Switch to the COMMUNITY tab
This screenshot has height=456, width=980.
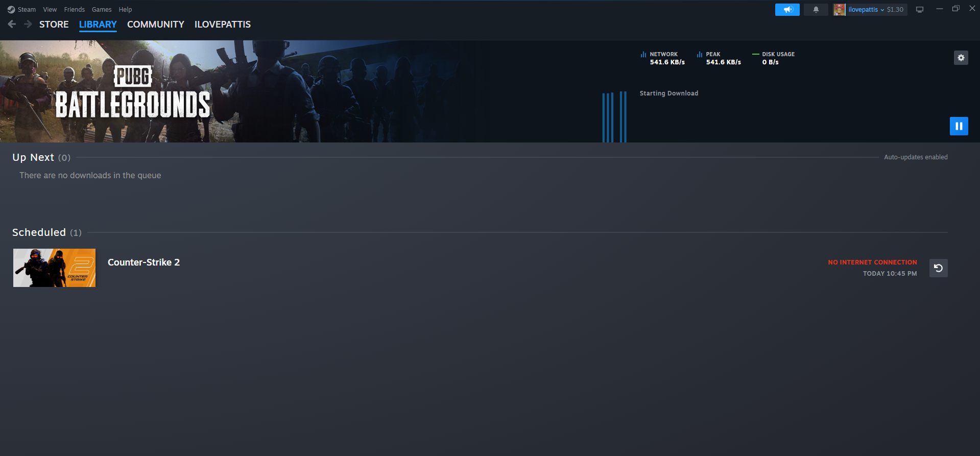(x=156, y=25)
